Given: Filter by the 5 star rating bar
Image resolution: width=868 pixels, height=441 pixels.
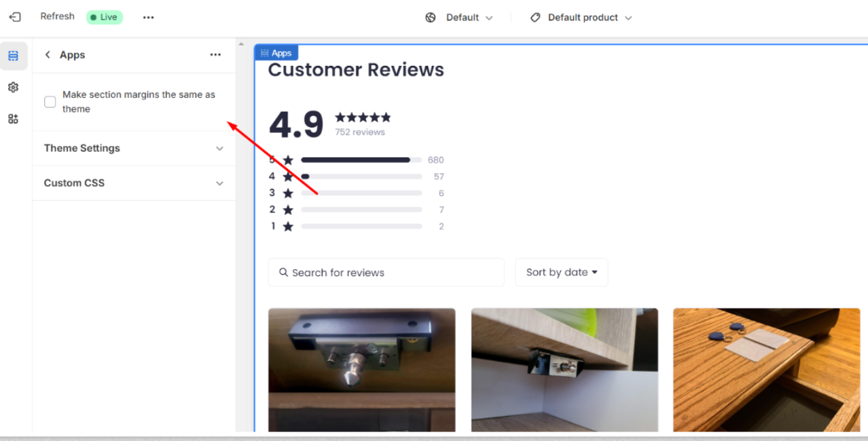Looking at the screenshot, I should coord(361,160).
